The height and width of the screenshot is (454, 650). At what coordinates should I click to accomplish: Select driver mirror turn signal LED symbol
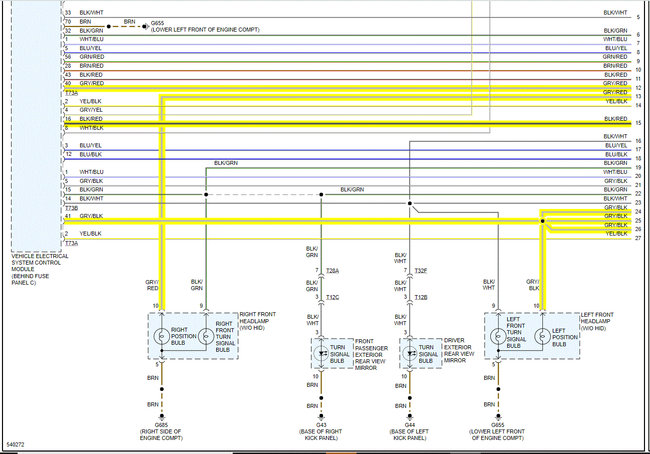pyautogui.click(x=410, y=354)
